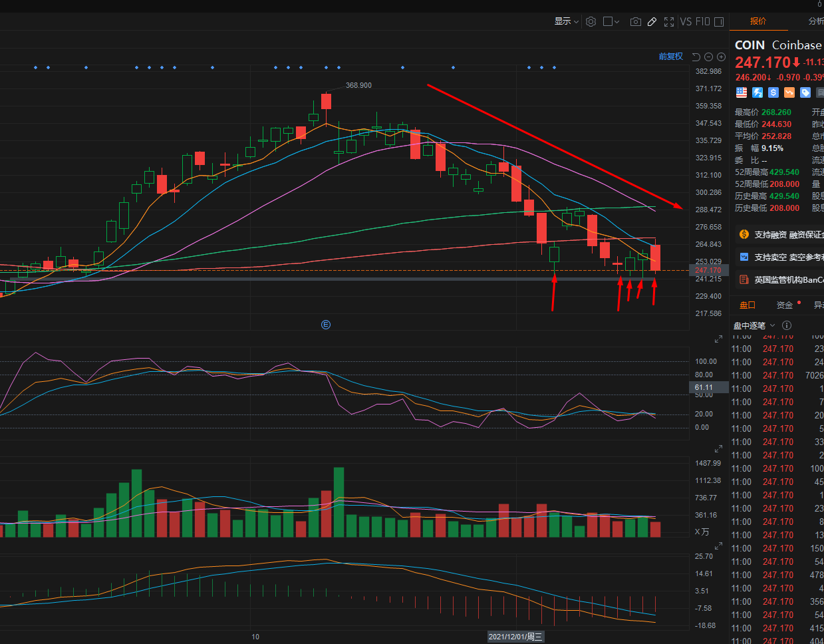Screen dimensions: 824x644
Task: Open the 显示 display dropdown
Action: (x=565, y=21)
